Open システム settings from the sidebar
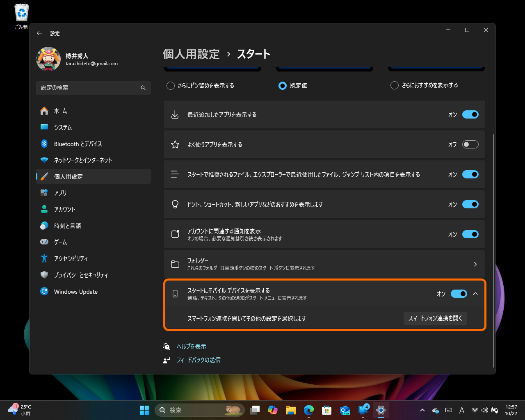 click(66, 127)
